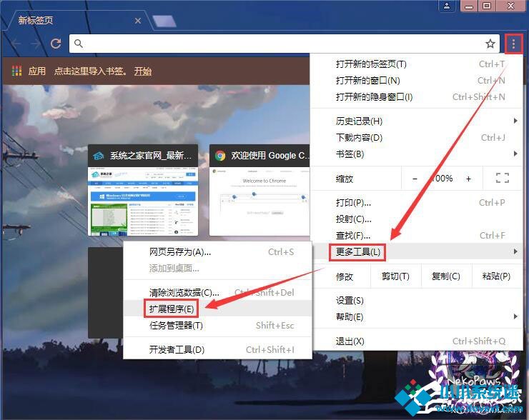Open 帮助(E) menu entry
The width and height of the screenshot is (529, 420).
pyautogui.click(x=416, y=317)
